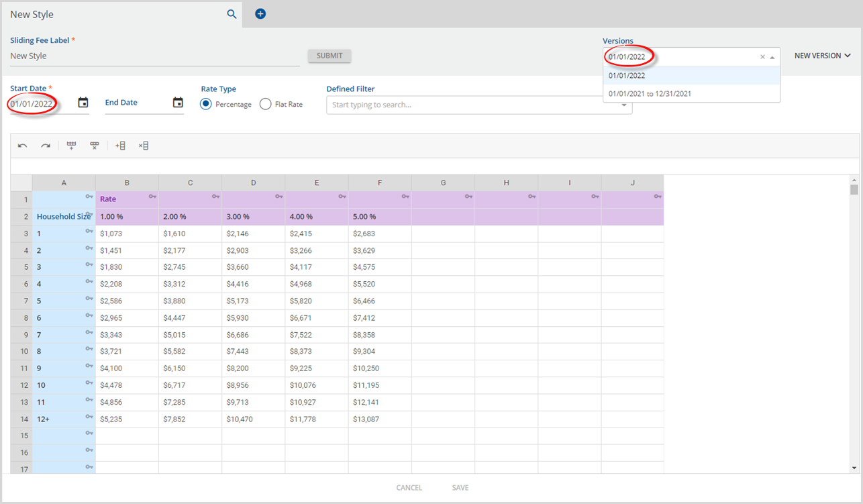Select the Delete Column icon
The width and height of the screenshot is (863, 504).
pyautogui.click(x=143, y=146)
